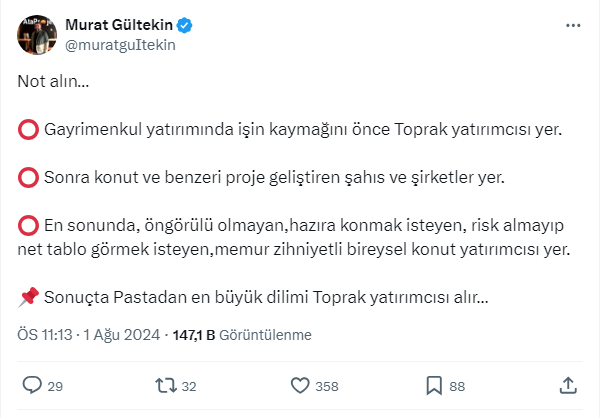Click the like count 358
609x418 pixels.
[327, 386]
